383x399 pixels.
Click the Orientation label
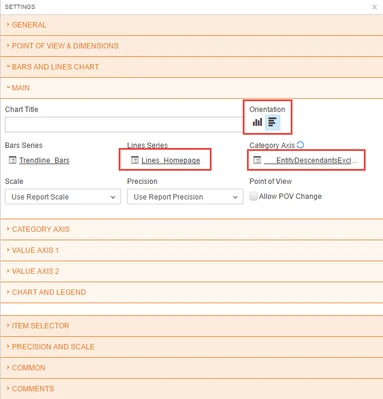(x=267, y=109)
